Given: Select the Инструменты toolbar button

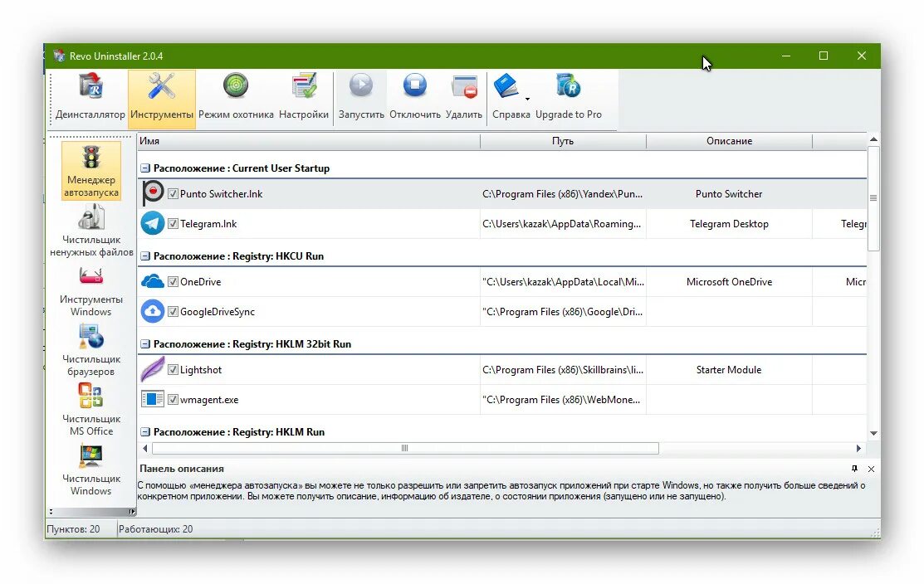Looking at the screenshot, I should click(x=161, y=99).
